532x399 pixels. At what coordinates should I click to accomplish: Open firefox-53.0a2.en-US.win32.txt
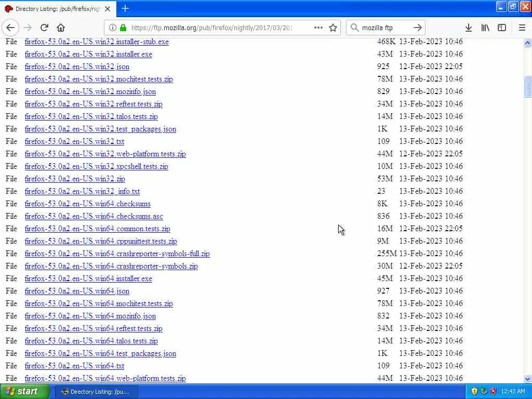[x=74, y=141]
